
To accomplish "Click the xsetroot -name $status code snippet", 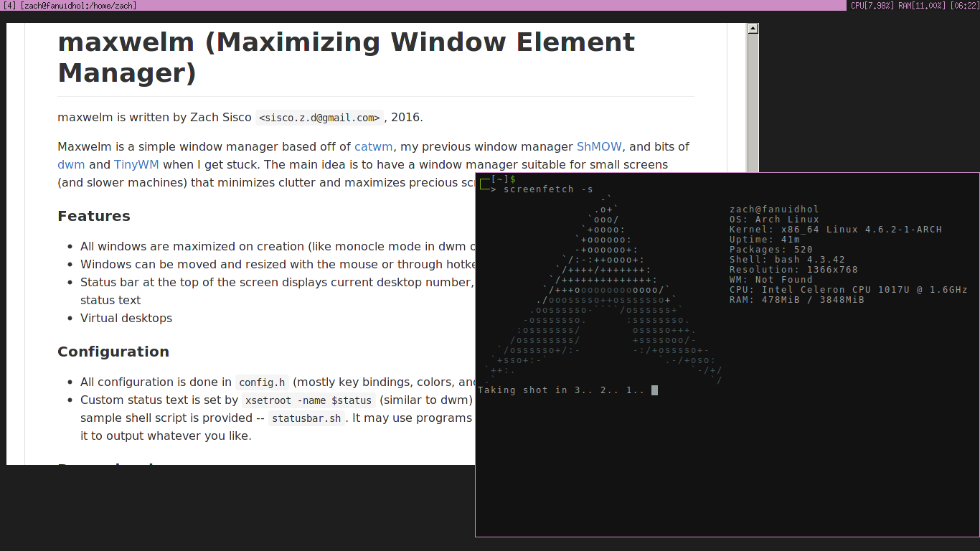I will [x=308, y=400].
